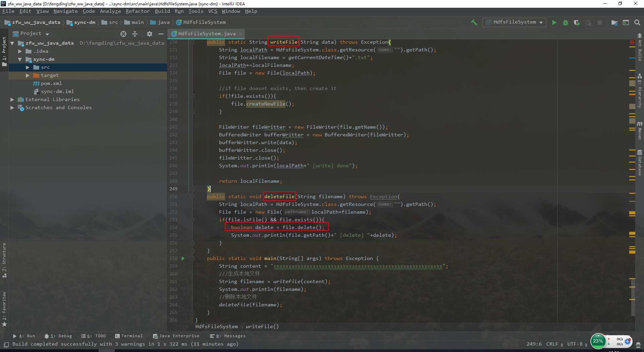Expand the src folder under sync-dm
The height and width of the screenshot is (352, 644).
pyautogui.click(x=28, y=67)
